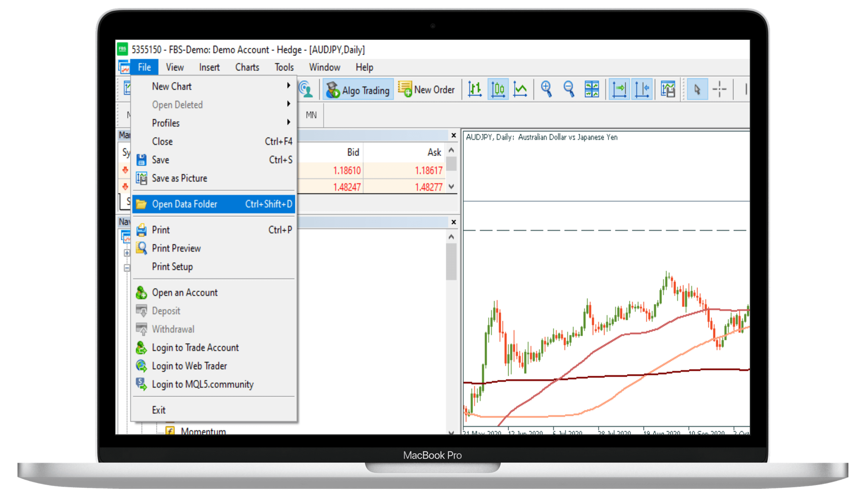
Task: Switch chart to bar chart icon
Action: pos(475,89)
